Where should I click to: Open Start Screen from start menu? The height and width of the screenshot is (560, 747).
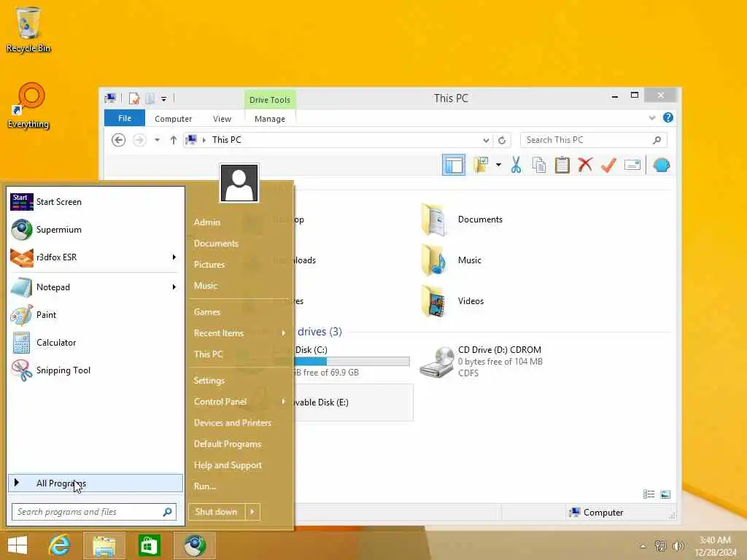pyautogui.click(x=96, y=202)
